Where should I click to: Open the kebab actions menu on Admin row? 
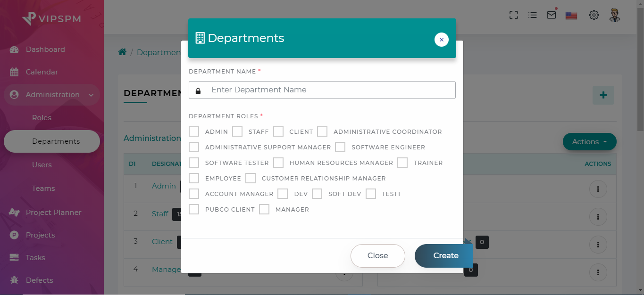pos(598,188)
